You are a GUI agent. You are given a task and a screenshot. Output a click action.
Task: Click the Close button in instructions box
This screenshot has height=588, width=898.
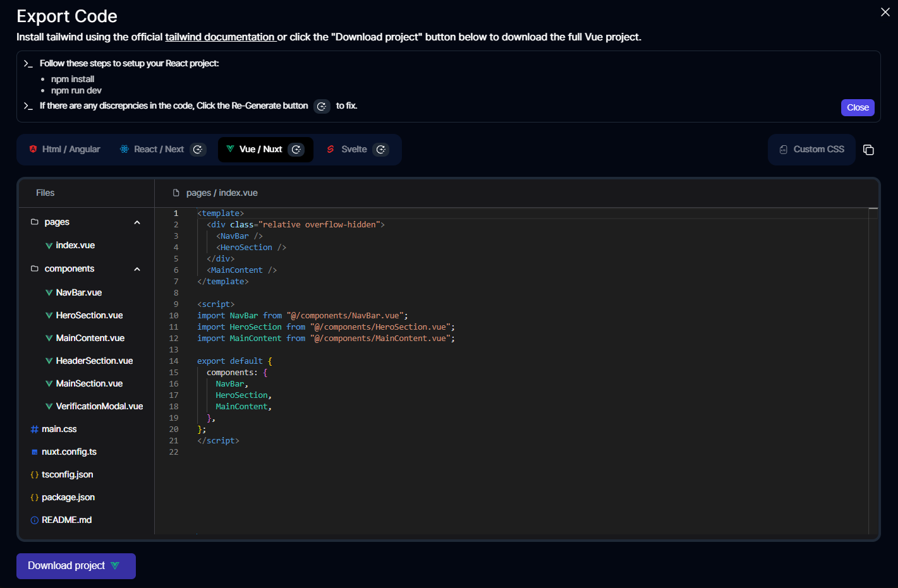click(858, 107)
